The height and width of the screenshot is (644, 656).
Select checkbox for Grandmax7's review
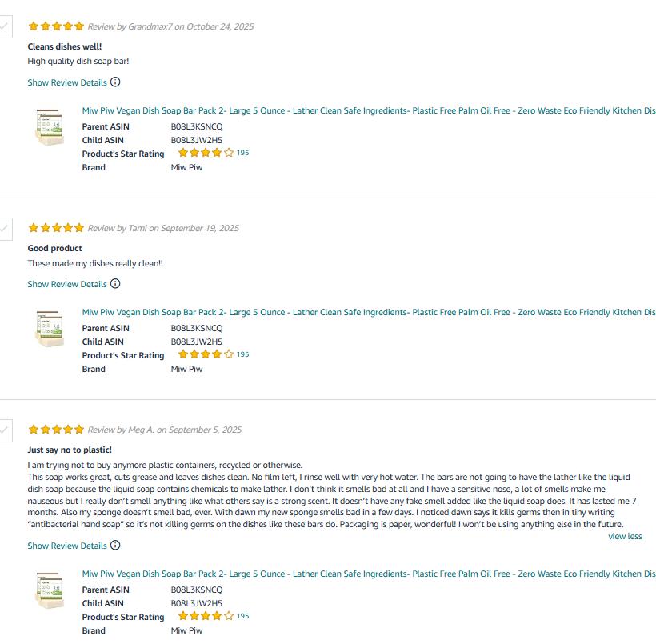pyautogui.click(x=5, y=26)
